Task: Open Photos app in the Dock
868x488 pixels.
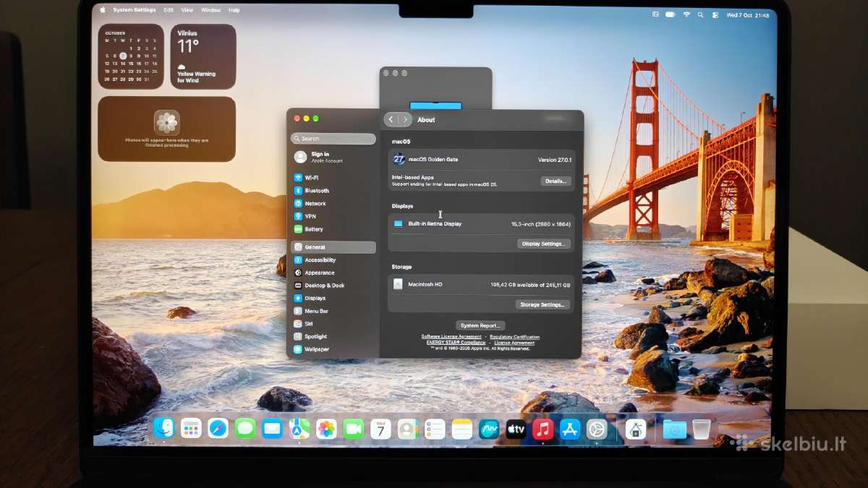Action: point(326,429)
